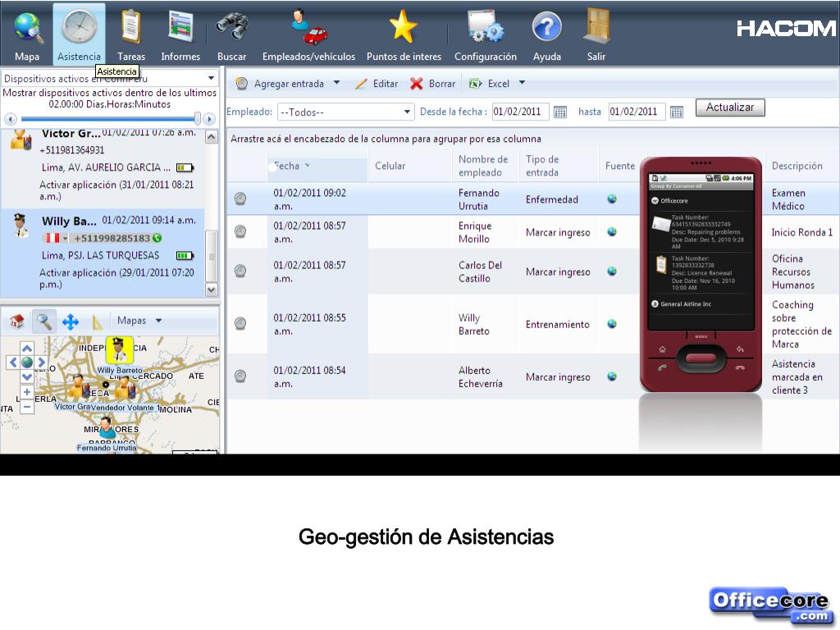
Task: Click the Editar button
Action: point(377,84)
